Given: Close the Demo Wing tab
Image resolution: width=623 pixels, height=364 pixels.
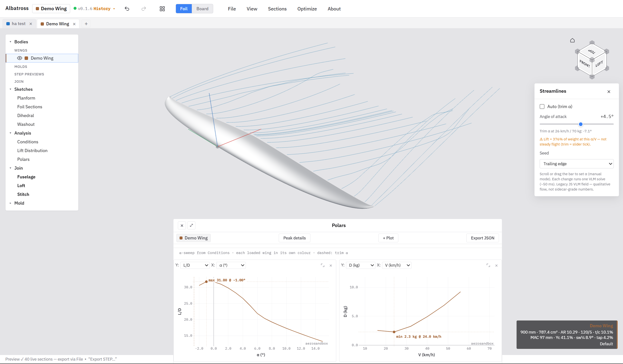Looking at the screenshot, I should 74,24.
